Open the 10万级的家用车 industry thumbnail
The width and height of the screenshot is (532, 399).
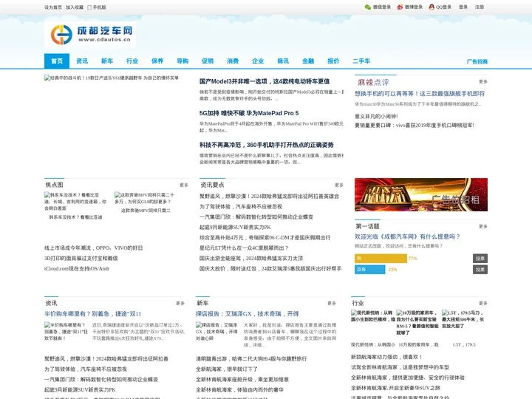pos(417,323)
